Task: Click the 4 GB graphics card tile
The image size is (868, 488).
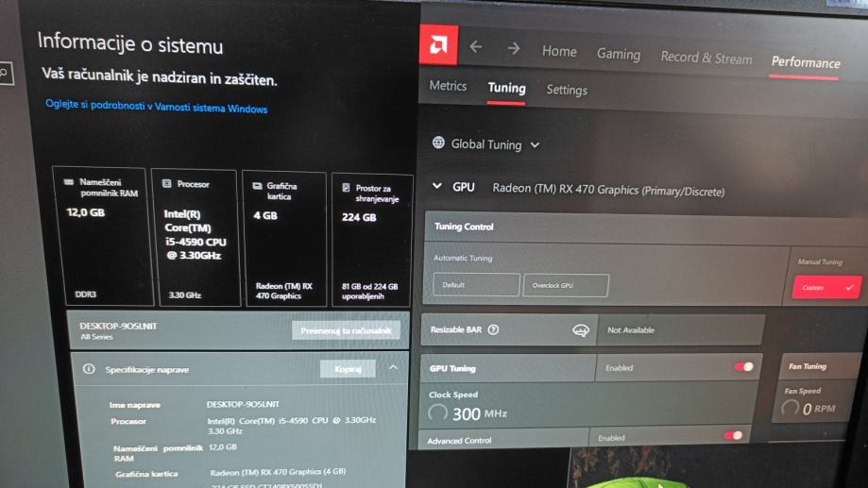Action: (x=285, y=239)
